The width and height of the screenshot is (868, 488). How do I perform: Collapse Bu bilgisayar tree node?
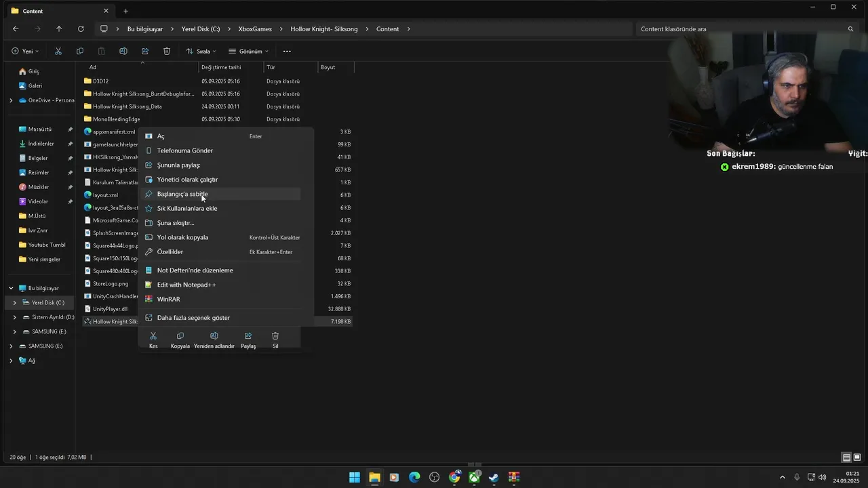click(11, 288)
